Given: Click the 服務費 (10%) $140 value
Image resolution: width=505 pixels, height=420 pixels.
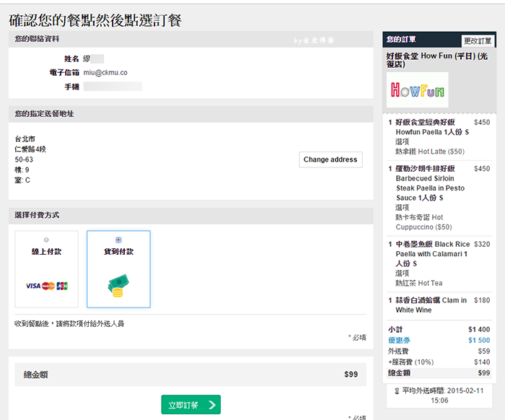Looking at the screenshot, I should (x=482, y=362).
